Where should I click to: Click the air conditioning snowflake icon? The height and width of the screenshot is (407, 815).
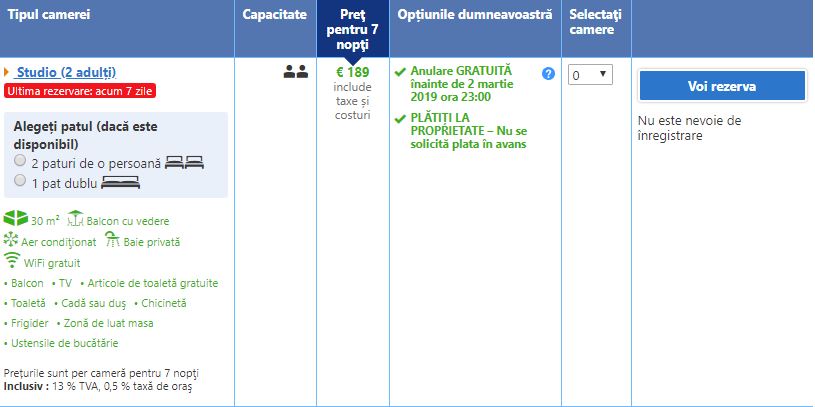(x=11, y=241)
